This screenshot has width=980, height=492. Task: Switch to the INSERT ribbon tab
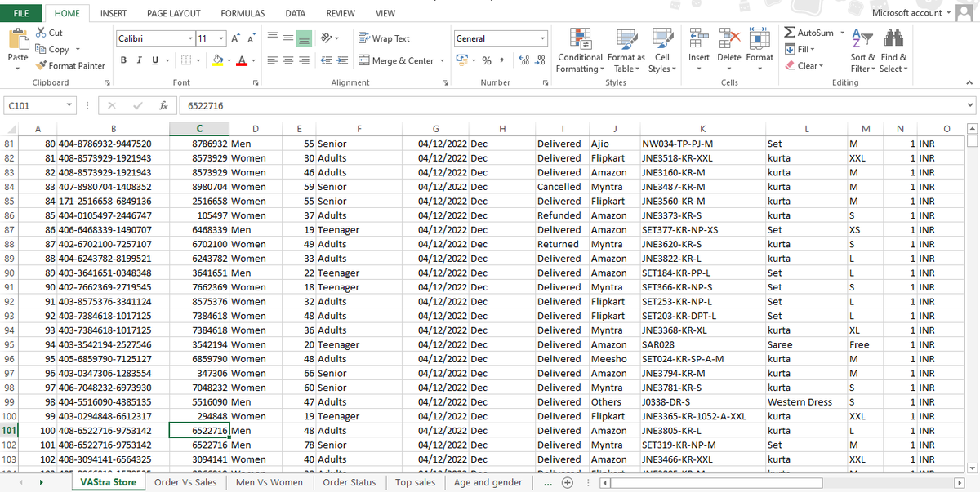click(114, 13)
